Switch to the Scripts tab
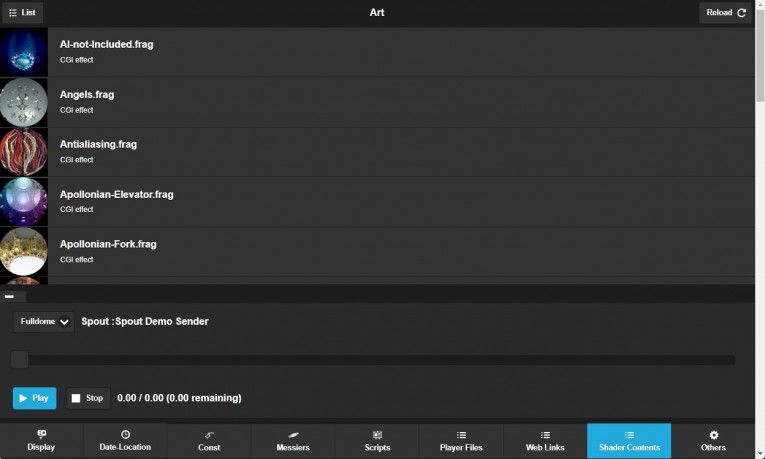The height and width of the screenshot is (459, 765). tap(377, 441)
